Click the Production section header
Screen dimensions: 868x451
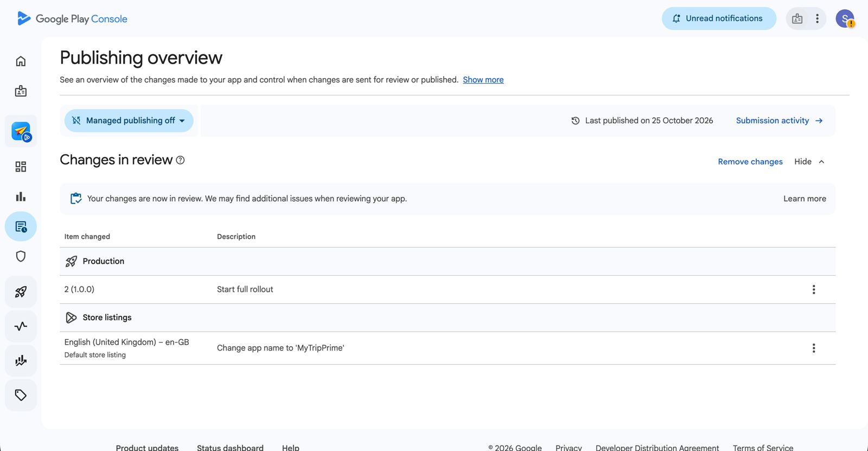point(448,262)
